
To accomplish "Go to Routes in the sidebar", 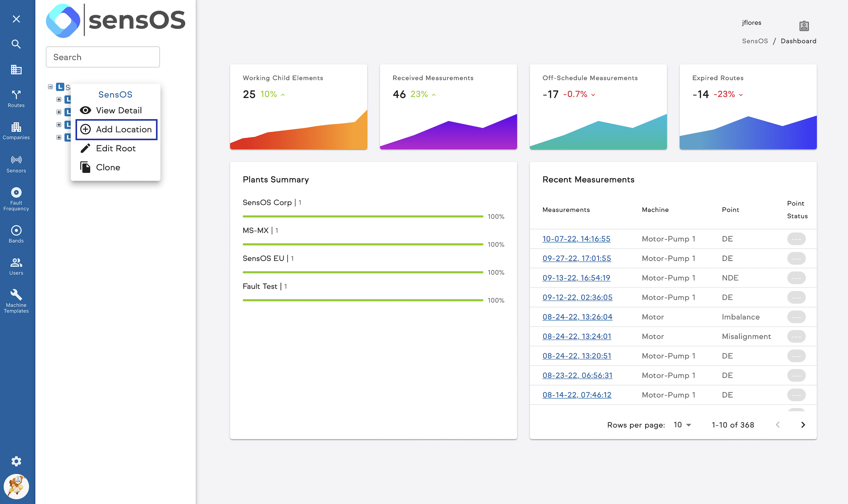I will (16, 99).
